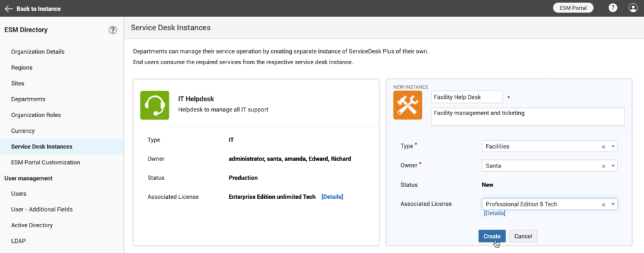Open the help question mark in top bar

[x=613, y=8]
